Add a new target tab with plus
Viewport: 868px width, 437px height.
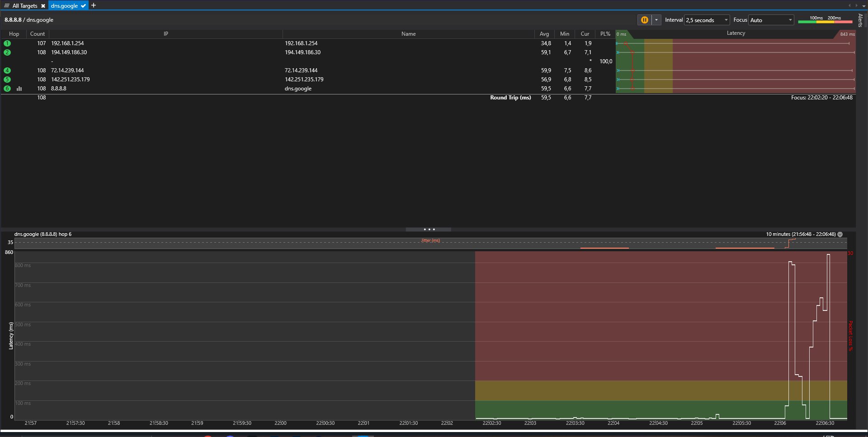coord(94,5)
